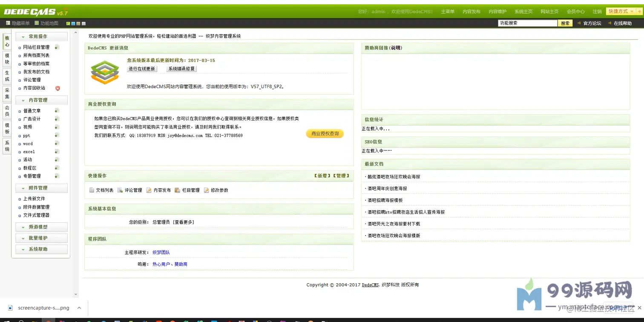Click the yellow 商业授权查询 button
The height and width of the screenshot is (322, 644).
(325, 134)
